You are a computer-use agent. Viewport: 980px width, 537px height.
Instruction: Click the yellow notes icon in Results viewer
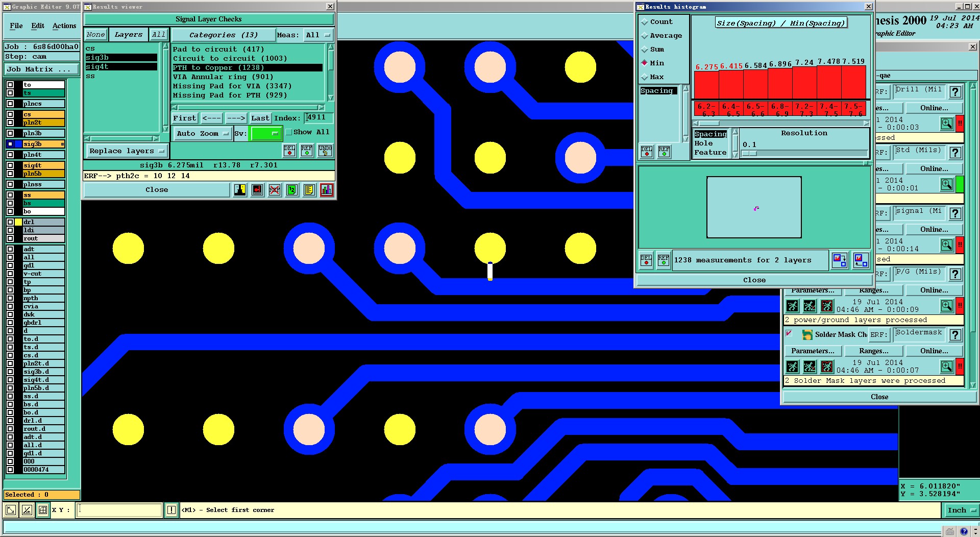point(309,190)
